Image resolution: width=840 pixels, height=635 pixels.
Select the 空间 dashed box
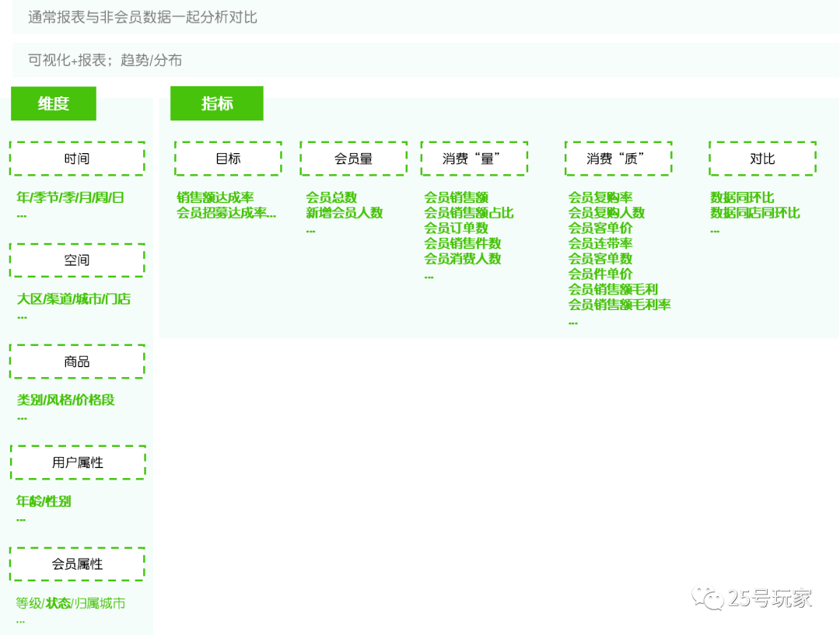click(77, 260)
